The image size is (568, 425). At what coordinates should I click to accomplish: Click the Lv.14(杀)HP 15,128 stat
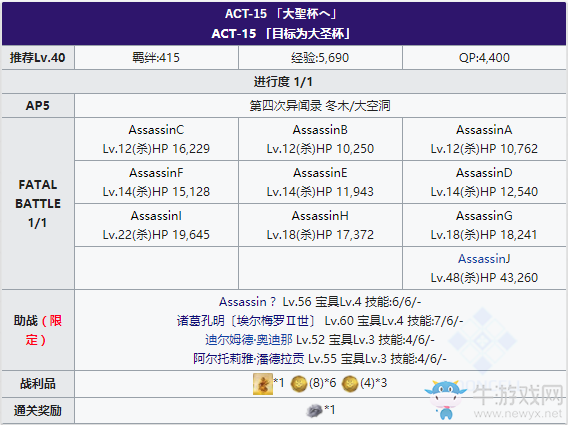[156, 192]
